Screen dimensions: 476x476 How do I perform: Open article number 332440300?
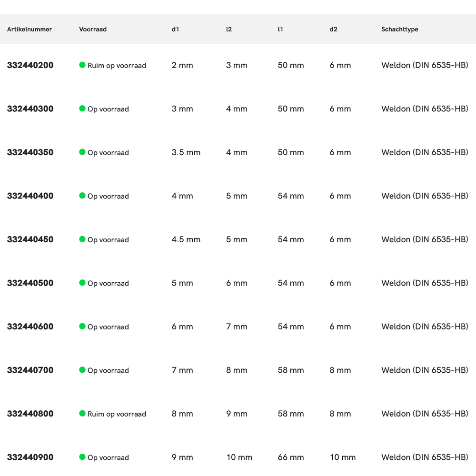[30, 109]
